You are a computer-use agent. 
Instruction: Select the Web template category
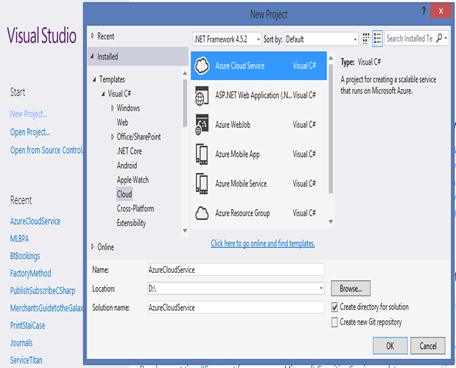tap(122, 122)
